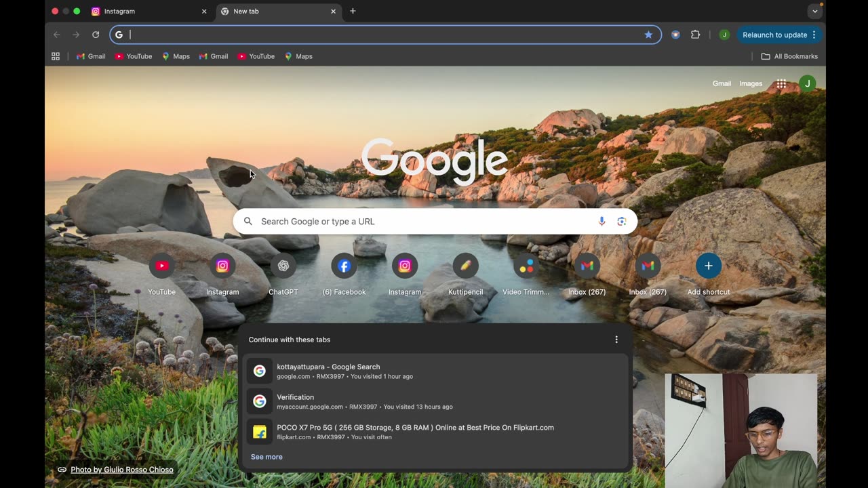Open the Google account J avatar

(807, 83)
